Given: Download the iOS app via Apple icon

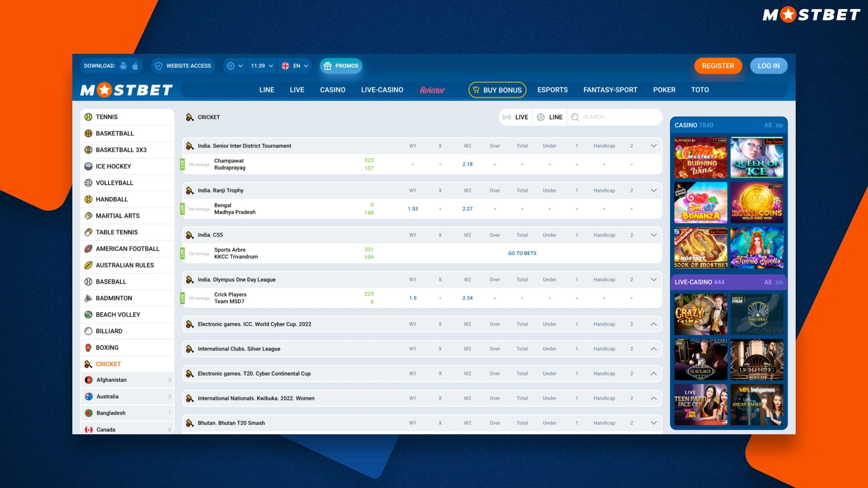Looking at the screenshot, I should (x=135, y=66).
